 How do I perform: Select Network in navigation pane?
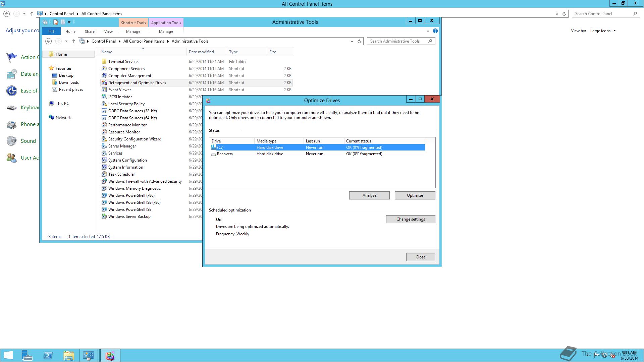(63, 118)
